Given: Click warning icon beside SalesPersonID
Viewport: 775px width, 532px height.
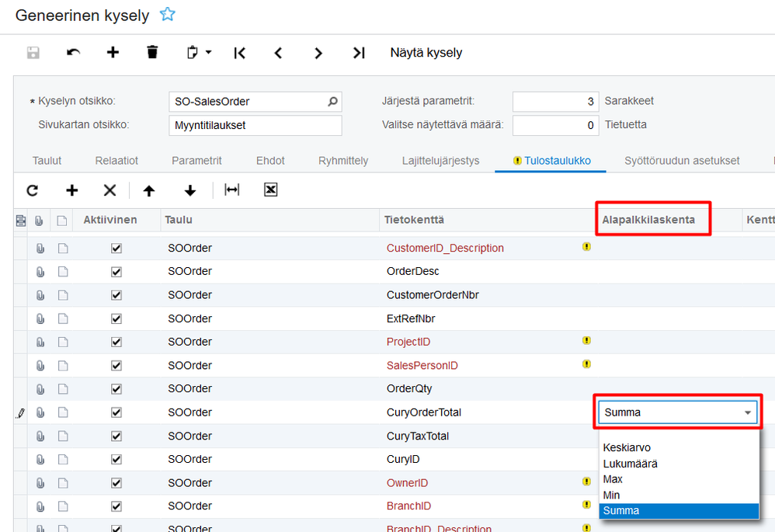Looking at the screenshot, I should [x=586, y=364].
